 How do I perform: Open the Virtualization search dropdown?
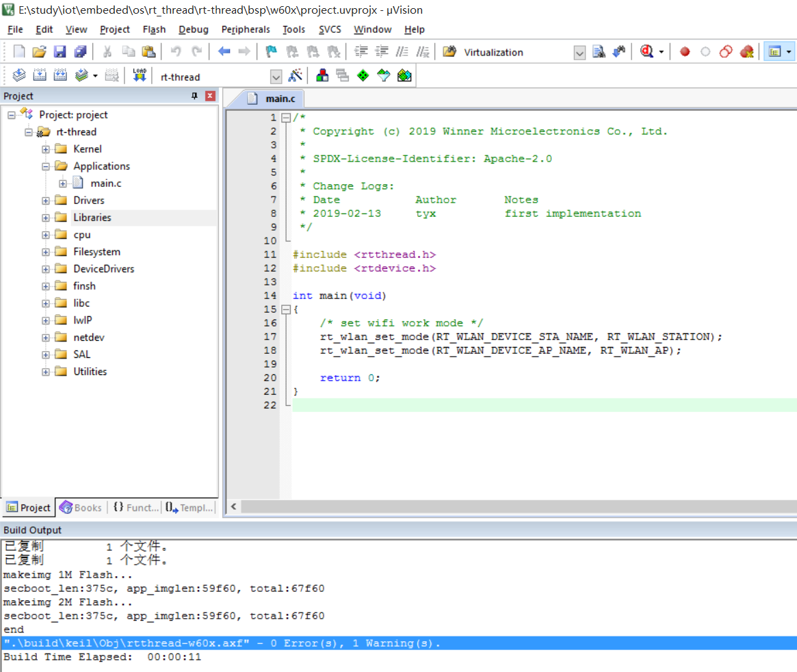click(x=579, y=53)
